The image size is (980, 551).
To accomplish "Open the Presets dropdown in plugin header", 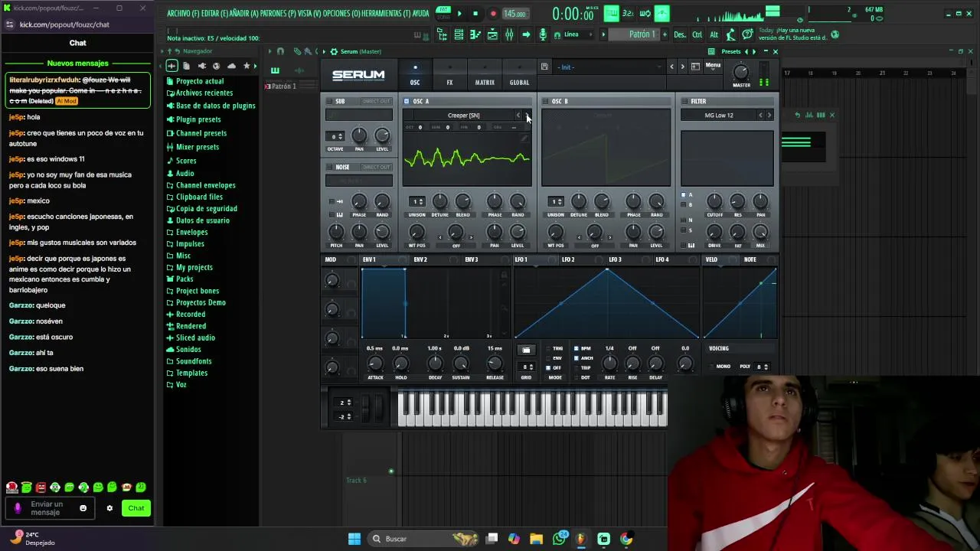I will pyautogui.click(x=731, y=51).
